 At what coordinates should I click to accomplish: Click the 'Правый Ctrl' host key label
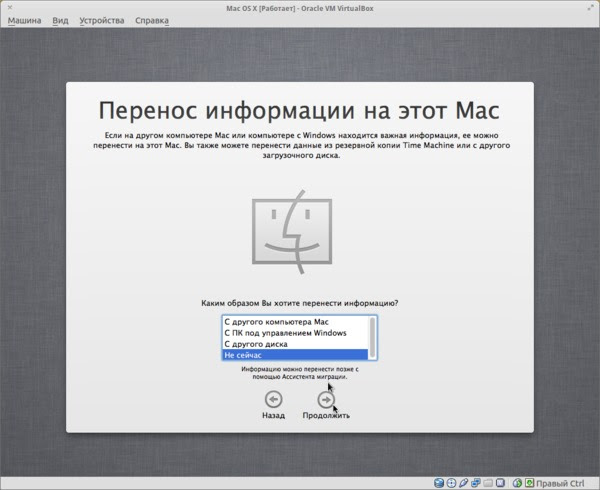(x=560, y=483)
